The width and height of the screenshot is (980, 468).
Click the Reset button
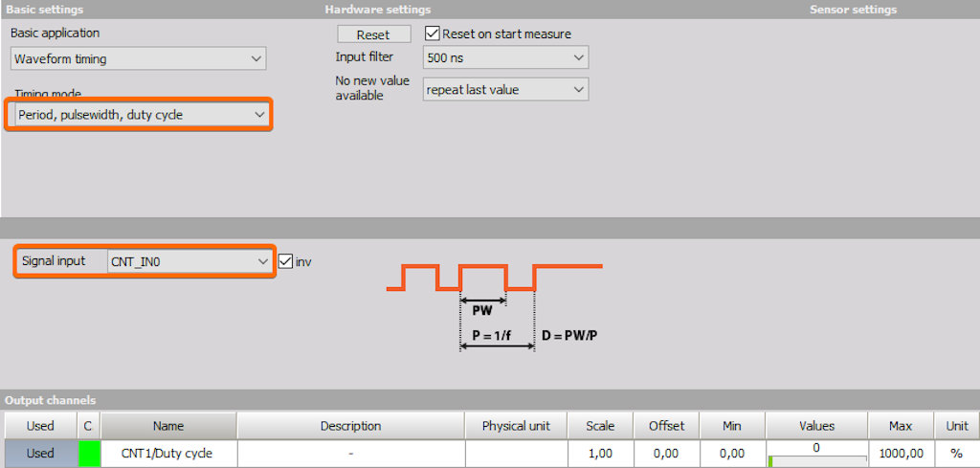pyautogui.click(x=374, y=34)
